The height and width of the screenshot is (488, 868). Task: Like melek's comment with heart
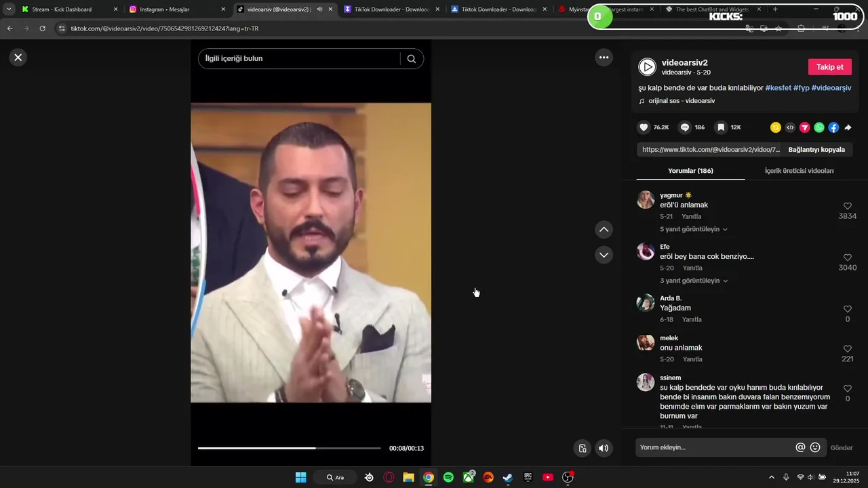[848, 349]
